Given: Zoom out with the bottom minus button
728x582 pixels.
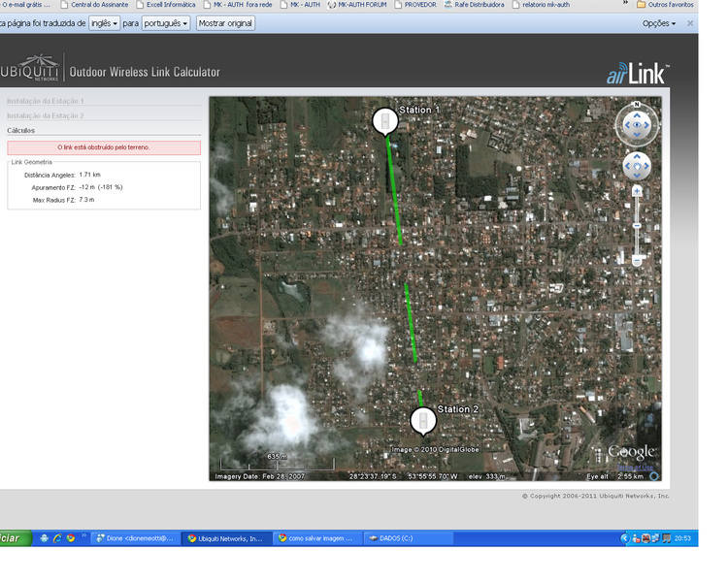Looking at the screenshot, I should (637, 262).
